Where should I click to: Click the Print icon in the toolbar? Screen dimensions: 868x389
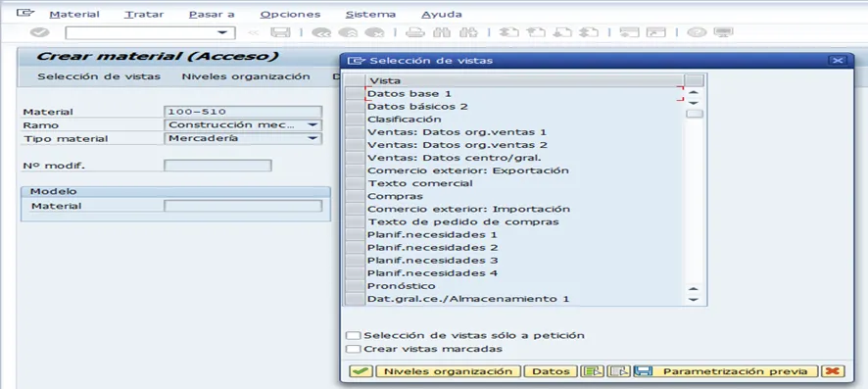tap(414, 32)
